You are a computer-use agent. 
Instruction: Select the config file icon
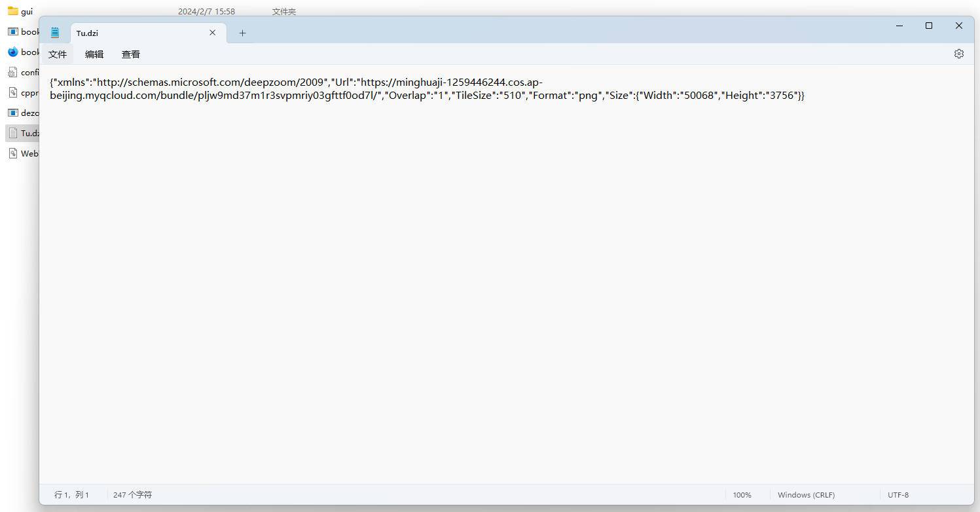click(x=12, y=72)
